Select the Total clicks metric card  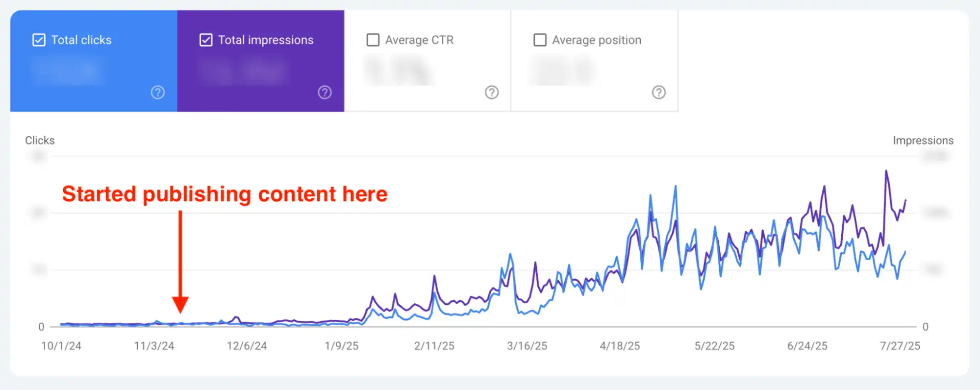[93, 60]
